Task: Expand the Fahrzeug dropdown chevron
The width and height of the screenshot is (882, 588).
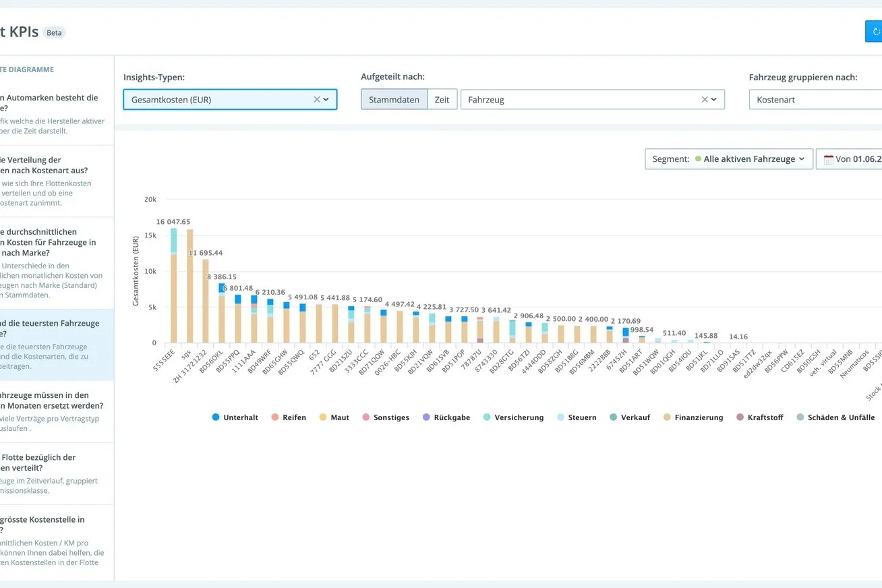Action: pos(714,100)
